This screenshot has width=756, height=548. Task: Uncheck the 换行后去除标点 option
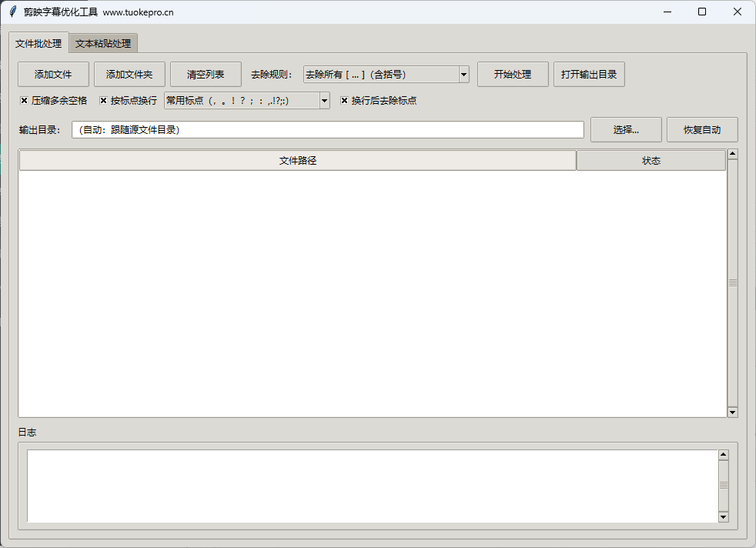click(345, 101)
